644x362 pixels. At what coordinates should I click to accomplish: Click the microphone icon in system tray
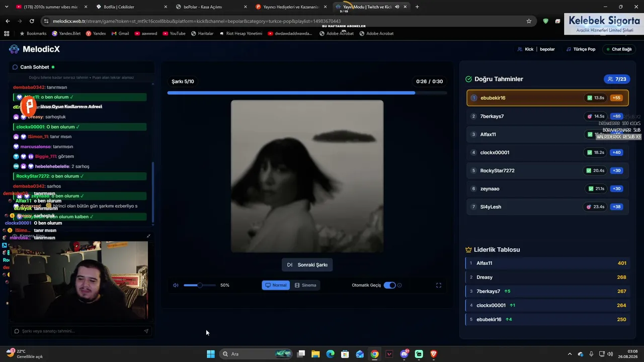[x=591, y=354]
